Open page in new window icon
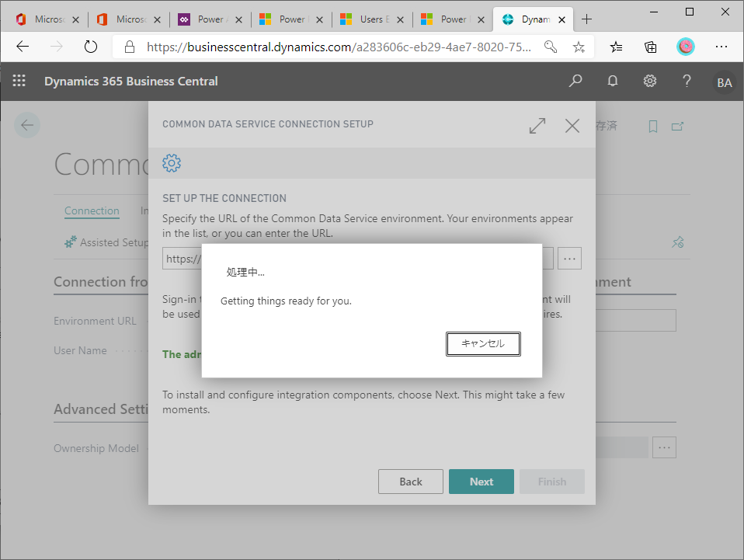 click(677, 127)
